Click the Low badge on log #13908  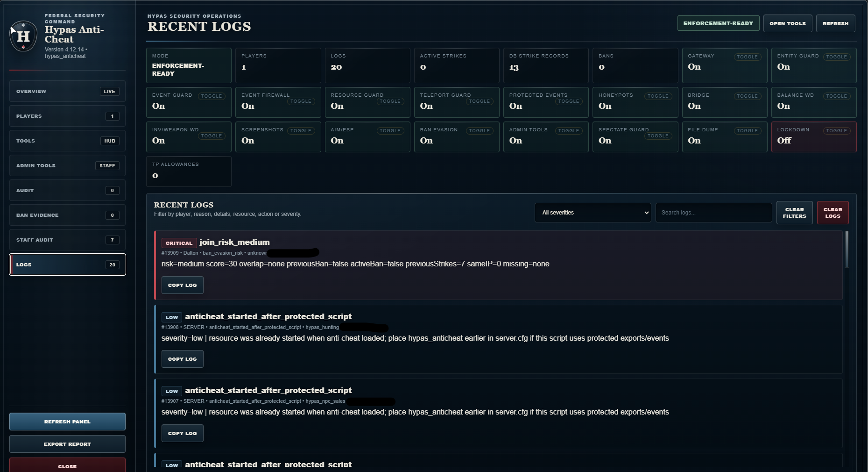coord(172,317)
